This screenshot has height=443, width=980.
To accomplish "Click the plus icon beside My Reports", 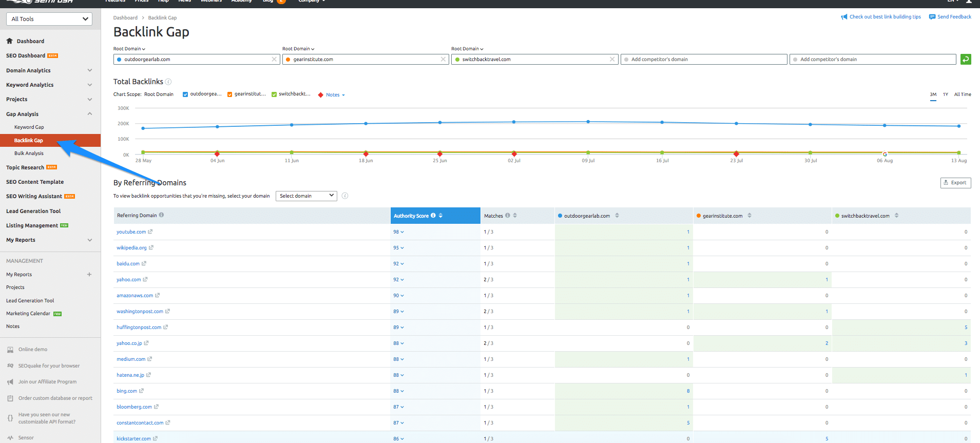I will coord(89,274).
